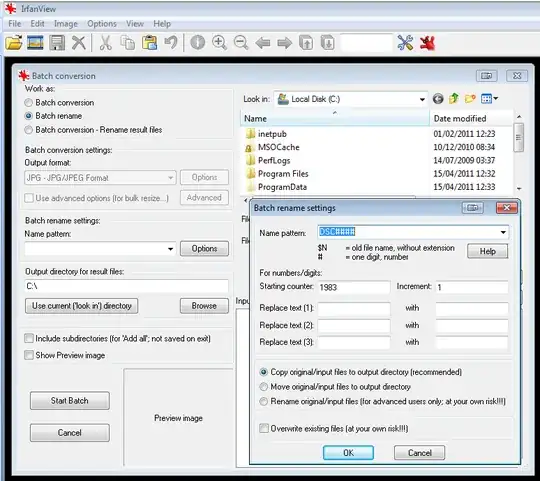Toggle the Show Preview image checkbox
Image resolution: width=540 pixels, height=481 pixels.
(29, 355)
